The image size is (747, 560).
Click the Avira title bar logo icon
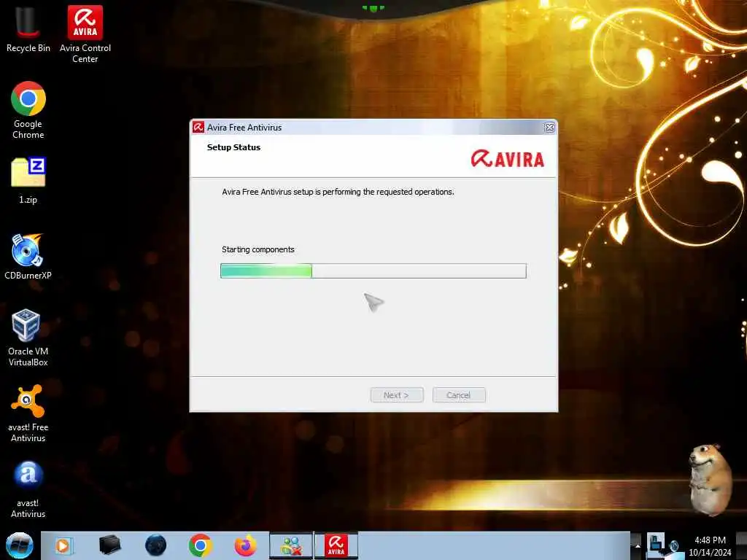point(198,127)
